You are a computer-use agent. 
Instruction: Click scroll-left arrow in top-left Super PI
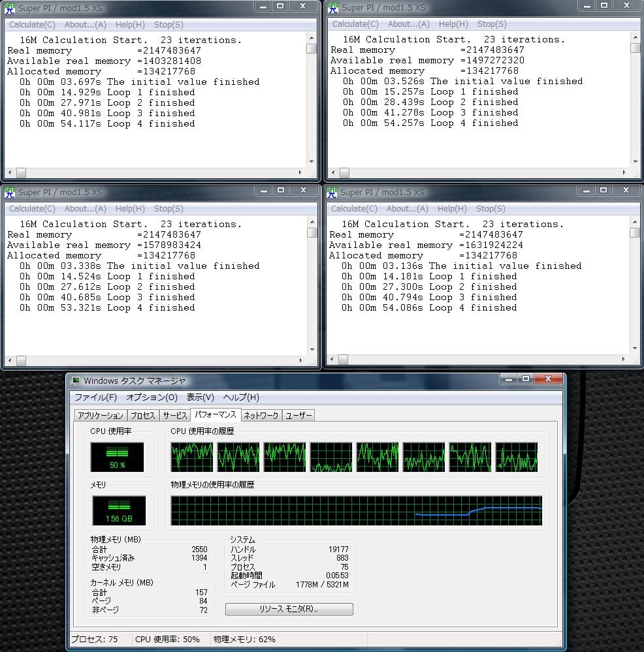tap(10, 172)
